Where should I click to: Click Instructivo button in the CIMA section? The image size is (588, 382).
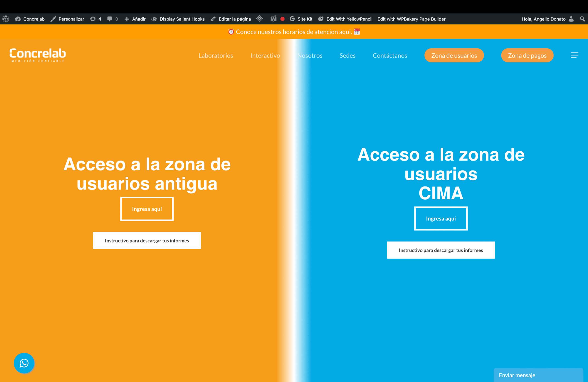pyautogui.click(x=441, y=250)
